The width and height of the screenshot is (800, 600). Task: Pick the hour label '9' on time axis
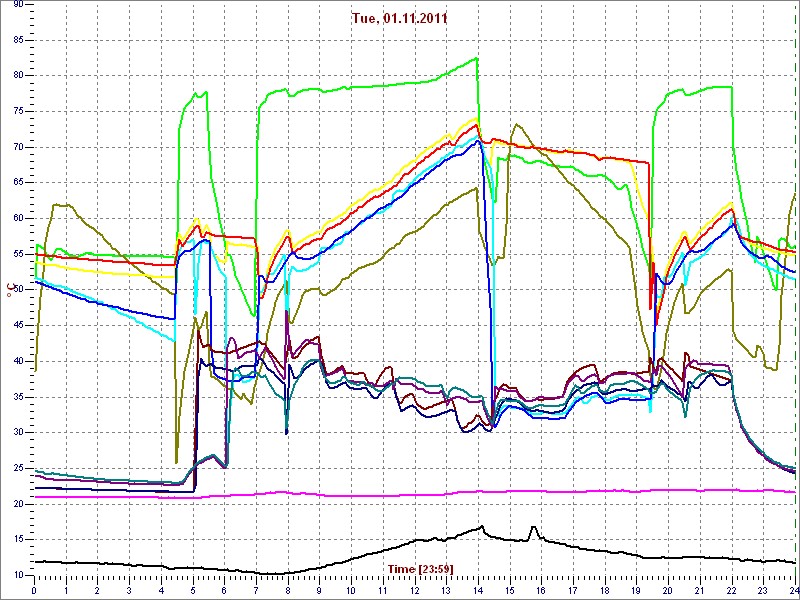319,589
